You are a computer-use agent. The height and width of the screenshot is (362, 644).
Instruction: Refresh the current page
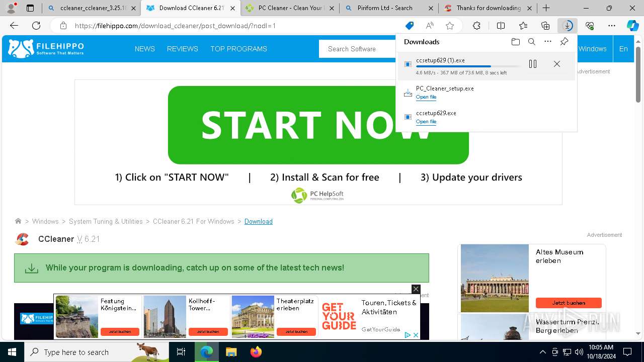[36, 26]
